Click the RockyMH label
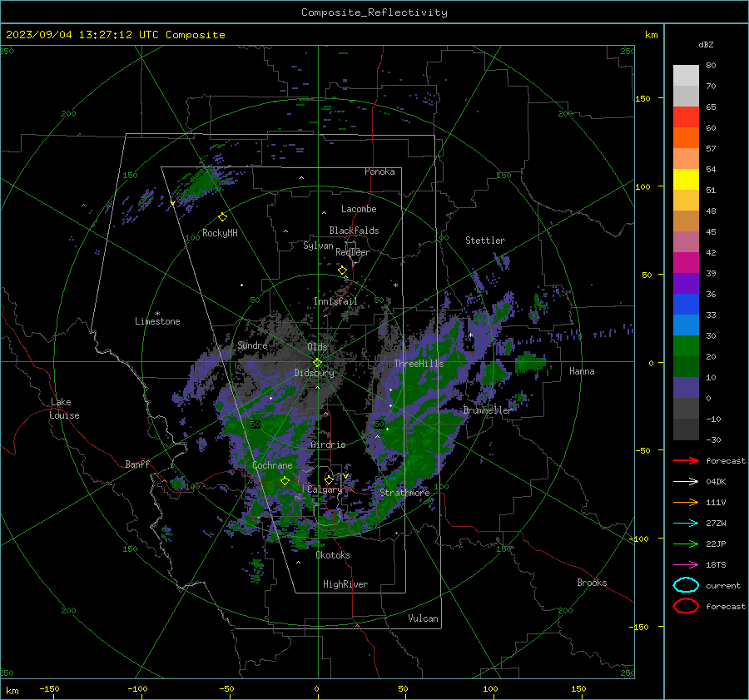Viewport: 749px width, 700px height. (x=220, y=233)
